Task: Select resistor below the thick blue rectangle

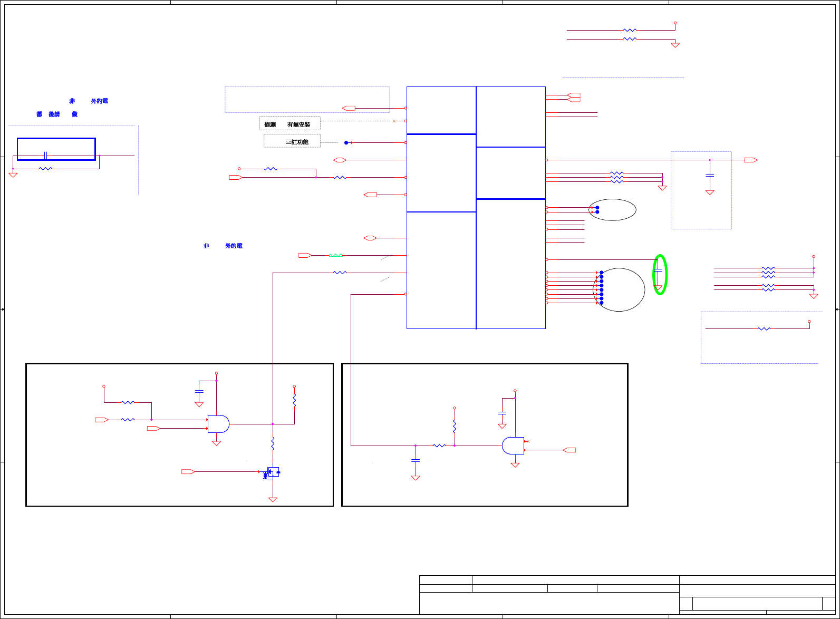Action: pyautogui.click(x=46, y=169)
